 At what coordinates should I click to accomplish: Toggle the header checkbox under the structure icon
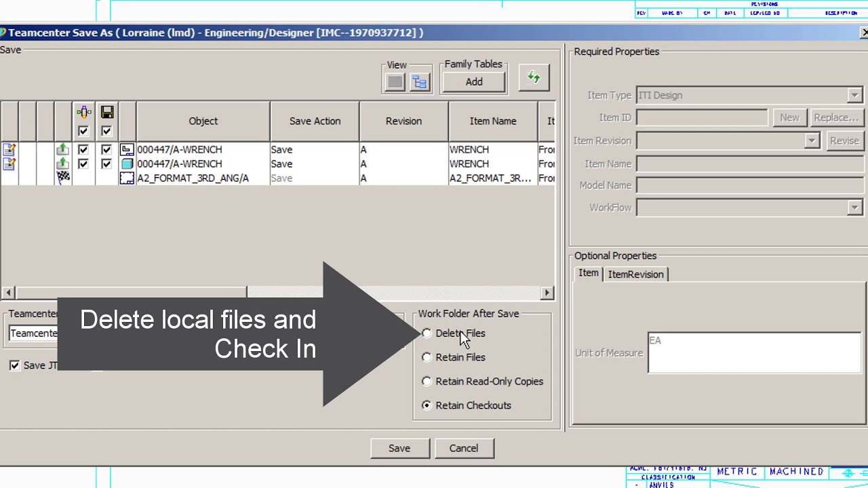click(x=83, y=131)
